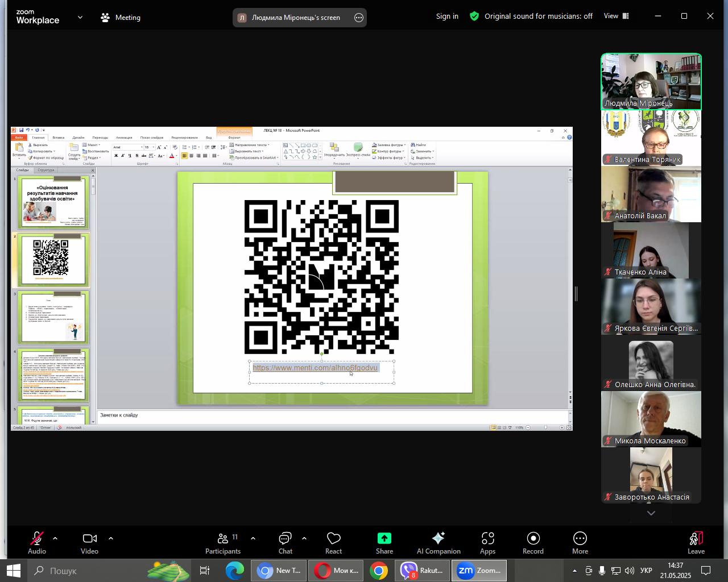Unmute microphone with the Audio button
728x582 pixels.
pyautogui.click(x=37, y=543)
